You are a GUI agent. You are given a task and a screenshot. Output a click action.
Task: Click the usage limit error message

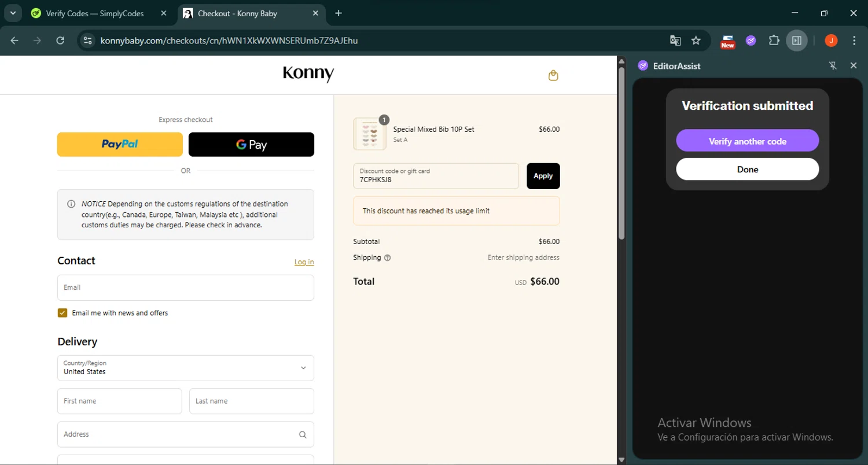tap(457, 211)
